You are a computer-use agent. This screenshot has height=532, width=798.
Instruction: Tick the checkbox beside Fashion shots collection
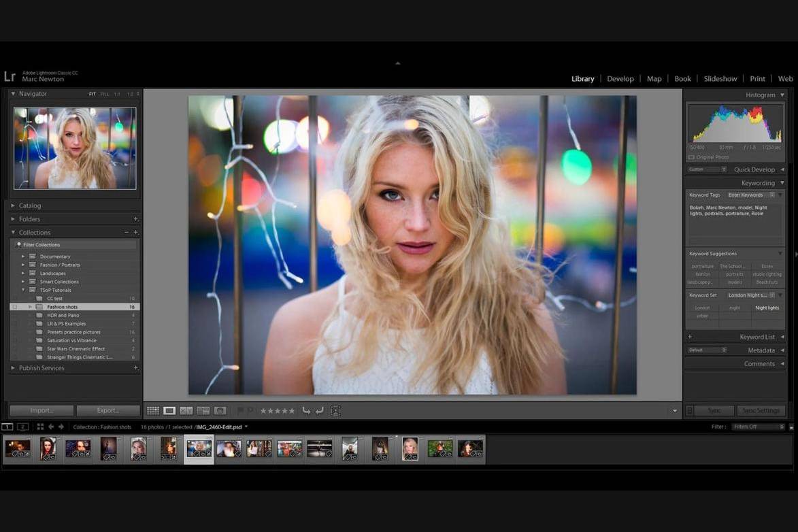pos(15,307)
